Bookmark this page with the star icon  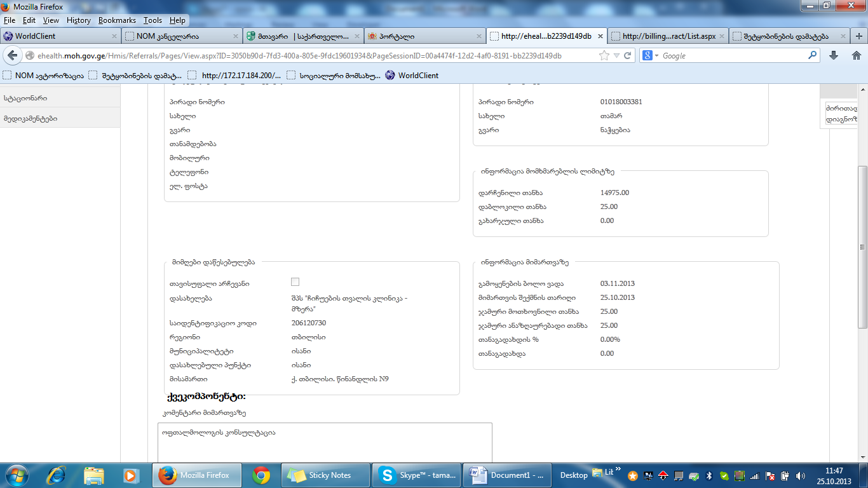pyautogui.click(x=604, y=56)
